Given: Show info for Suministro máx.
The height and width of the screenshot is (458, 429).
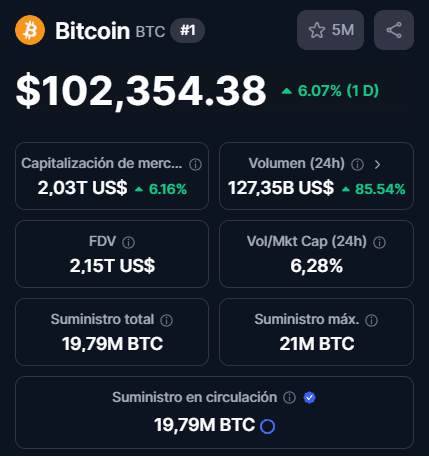Looking at the screenshot, I should (371, 320).
